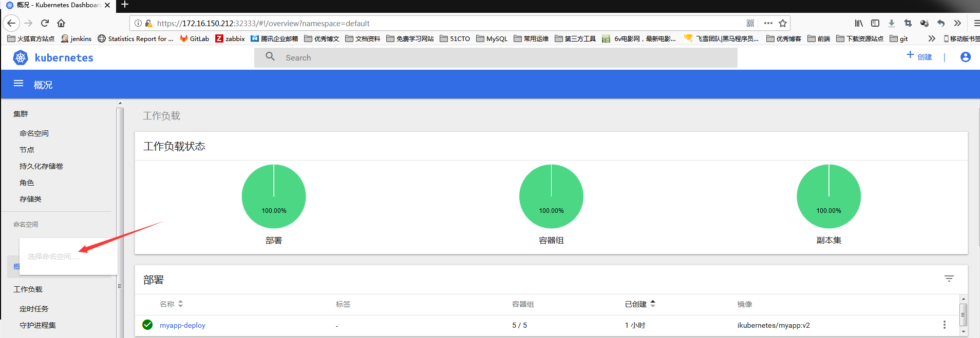Focus the dashboard Search field
This screenshot has height=338, width=980.
click(x=496, y=57)
